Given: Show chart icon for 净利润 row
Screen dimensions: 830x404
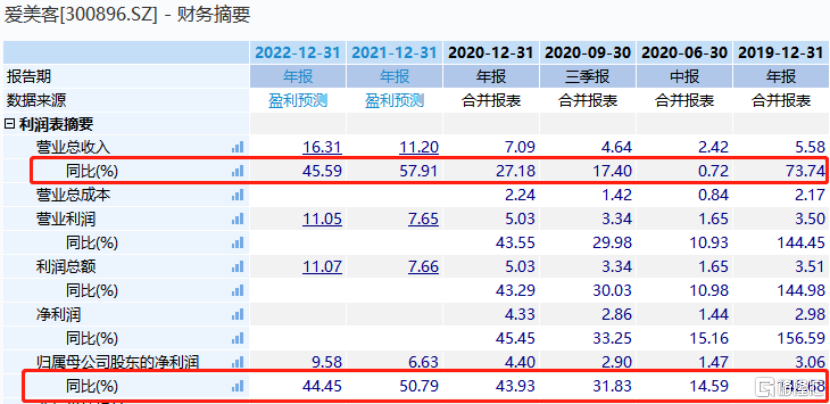Looking at the screenshot, I should (237, 314).
